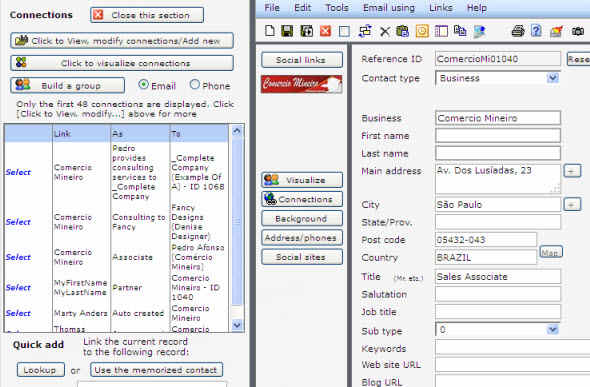This screenshot has width=590, height=387.
Task: Click the button beside Main address field
Action: tap(572, 171)
